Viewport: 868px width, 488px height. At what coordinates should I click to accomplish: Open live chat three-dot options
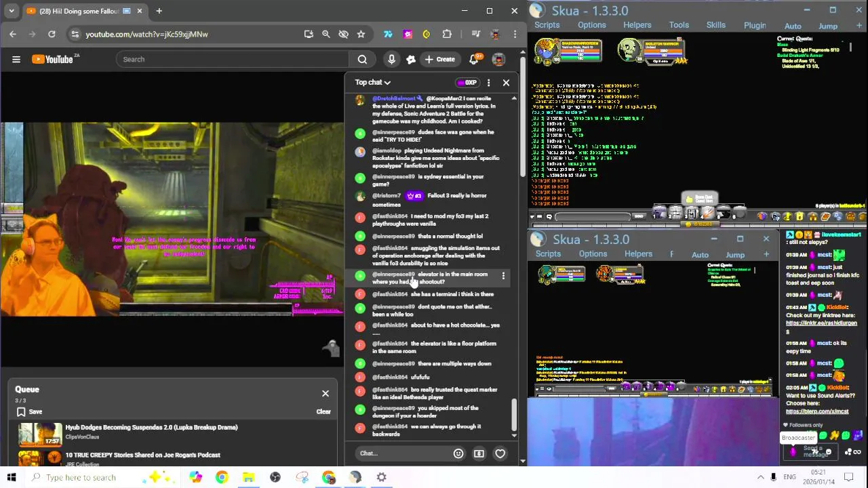tap(488, 83)
